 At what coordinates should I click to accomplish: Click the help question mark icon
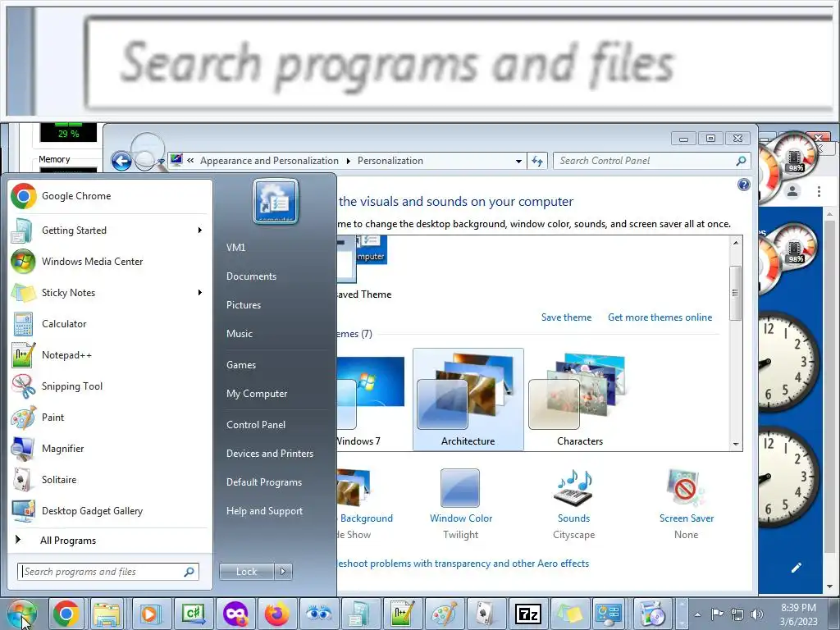click(743, 185)
